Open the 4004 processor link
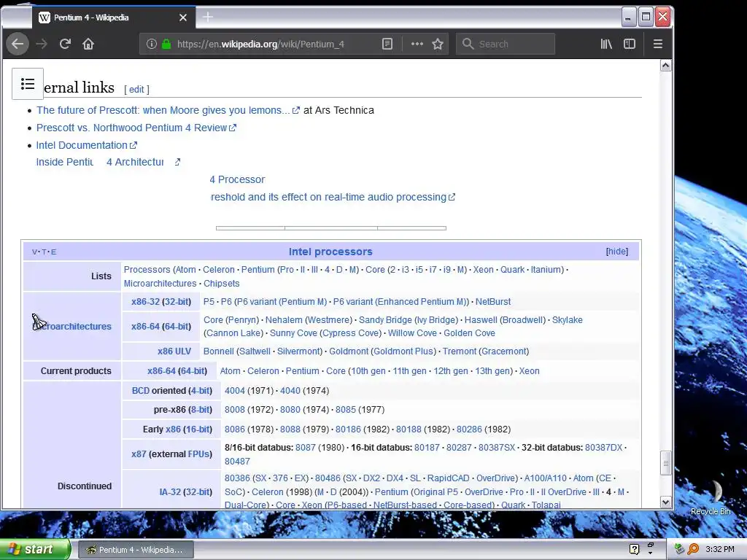Viewport: 747px width, 560px height. (x=234, y=391)
